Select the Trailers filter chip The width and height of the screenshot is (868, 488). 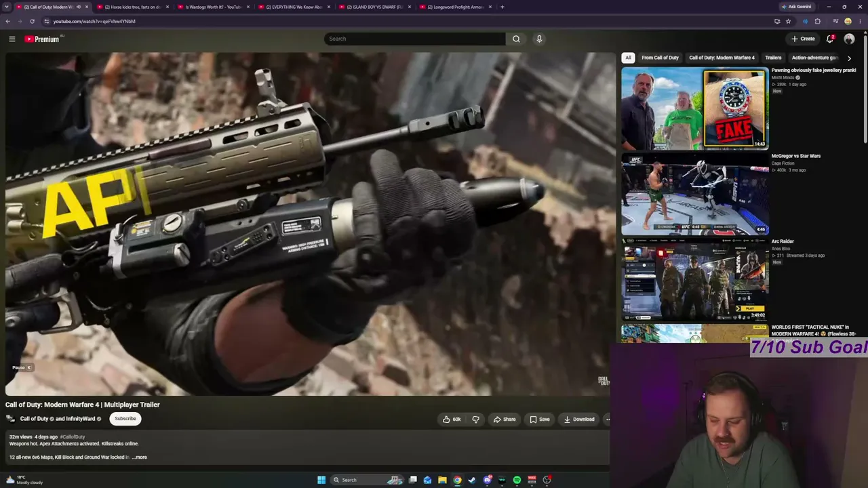pos(773,58)
